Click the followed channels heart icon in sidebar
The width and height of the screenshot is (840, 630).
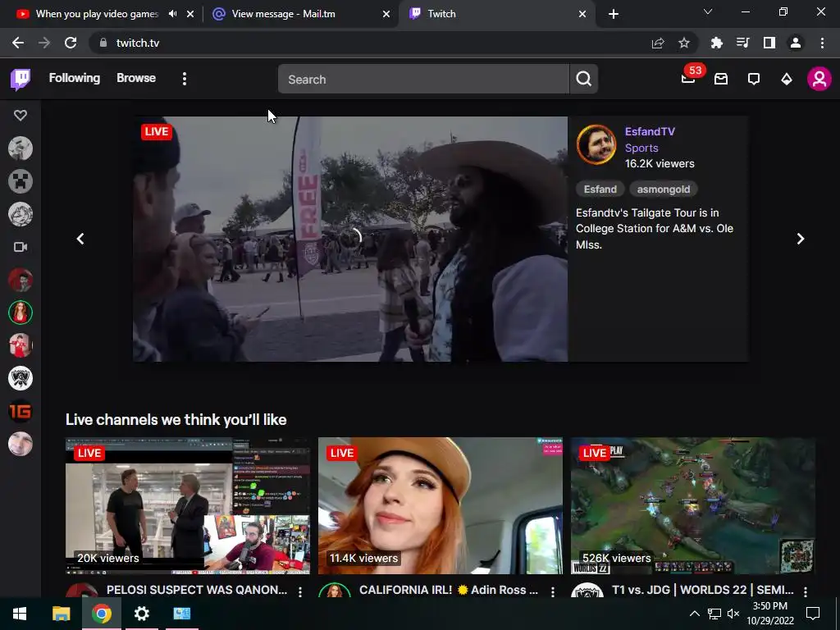coord(21,115)
